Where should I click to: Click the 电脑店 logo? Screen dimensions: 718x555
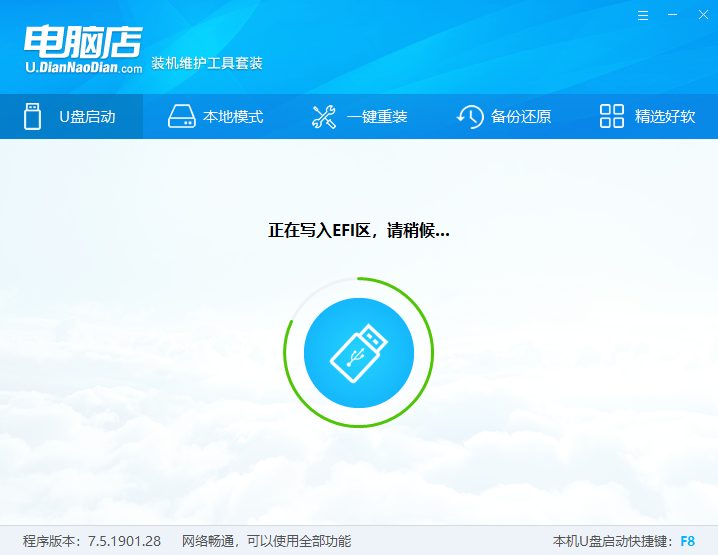pos(83,39)
